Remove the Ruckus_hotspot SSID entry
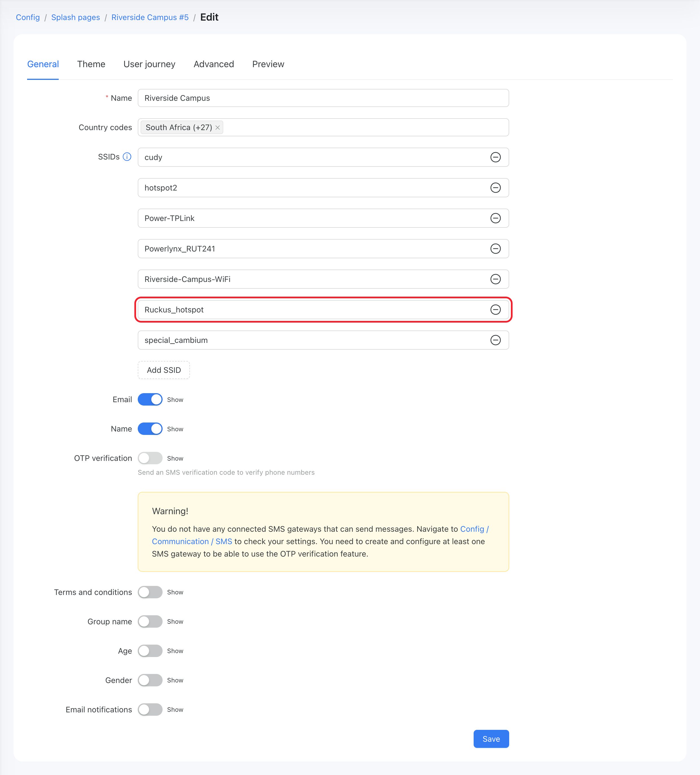700x775 pixels. (x=495, y=310)
